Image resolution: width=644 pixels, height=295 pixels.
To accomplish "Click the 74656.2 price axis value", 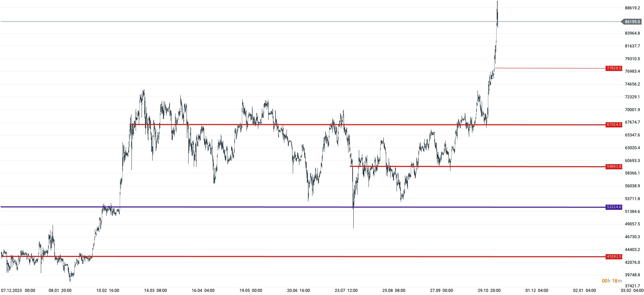I will tap(632, 84).
